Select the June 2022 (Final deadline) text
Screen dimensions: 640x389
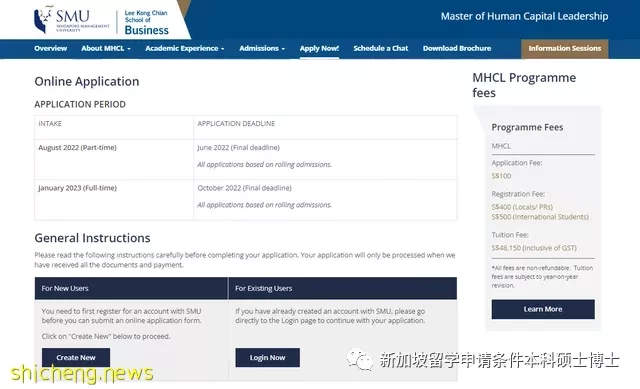[x=238, y=148]
